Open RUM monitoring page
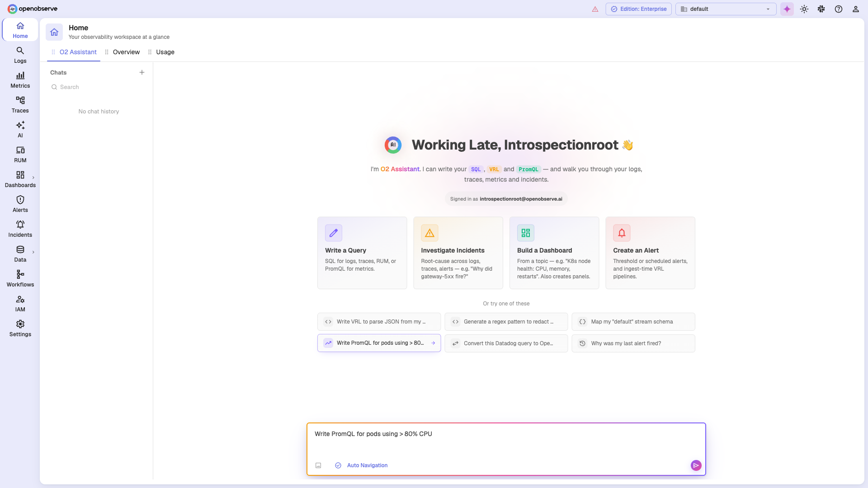The image size is (868, 488). coord(20,155)
